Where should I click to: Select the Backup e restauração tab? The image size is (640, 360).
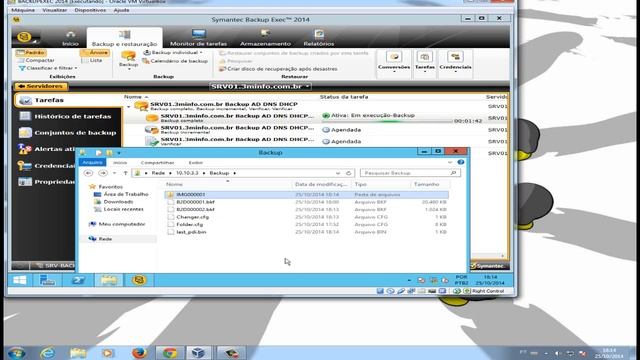pyautogui.click(x=124, y=38)
